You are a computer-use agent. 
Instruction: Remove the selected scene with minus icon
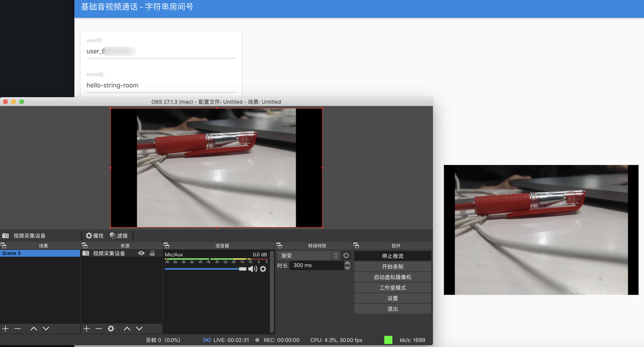point(18,328)
